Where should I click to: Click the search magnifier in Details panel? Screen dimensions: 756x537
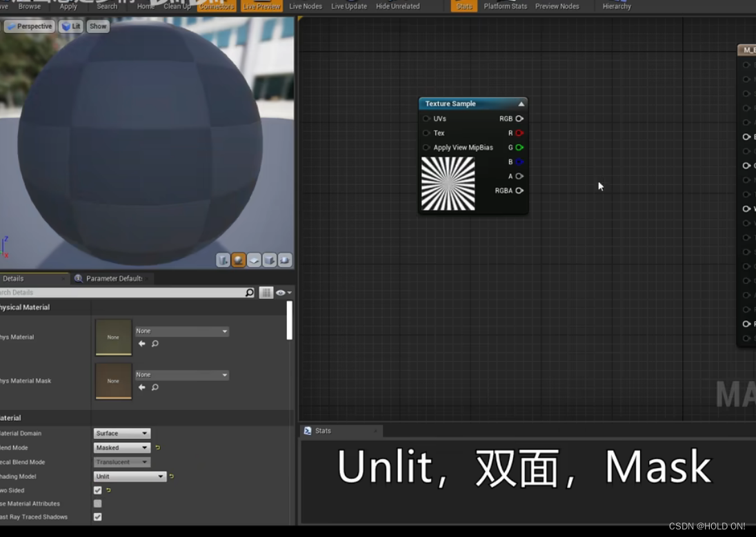[249, 292]
